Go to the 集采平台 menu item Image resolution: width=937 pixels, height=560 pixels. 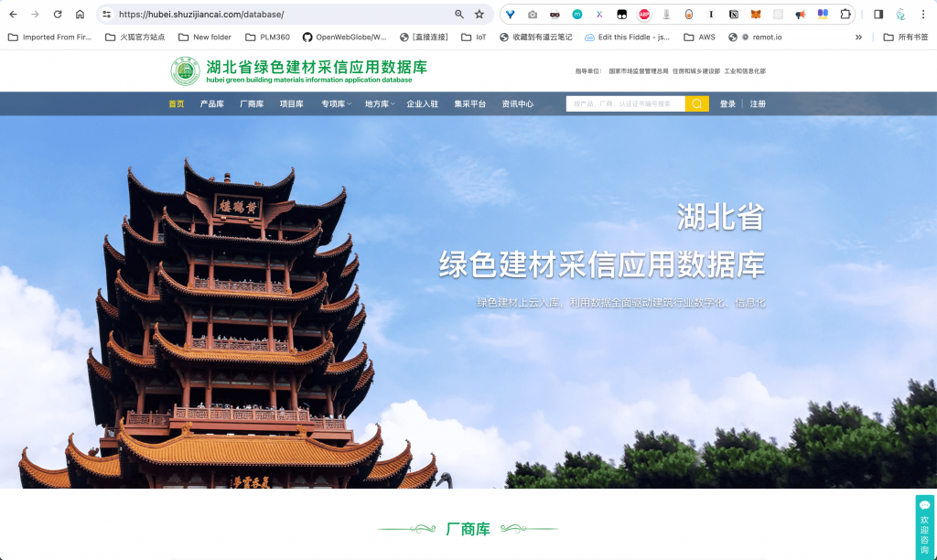[469, 104]
